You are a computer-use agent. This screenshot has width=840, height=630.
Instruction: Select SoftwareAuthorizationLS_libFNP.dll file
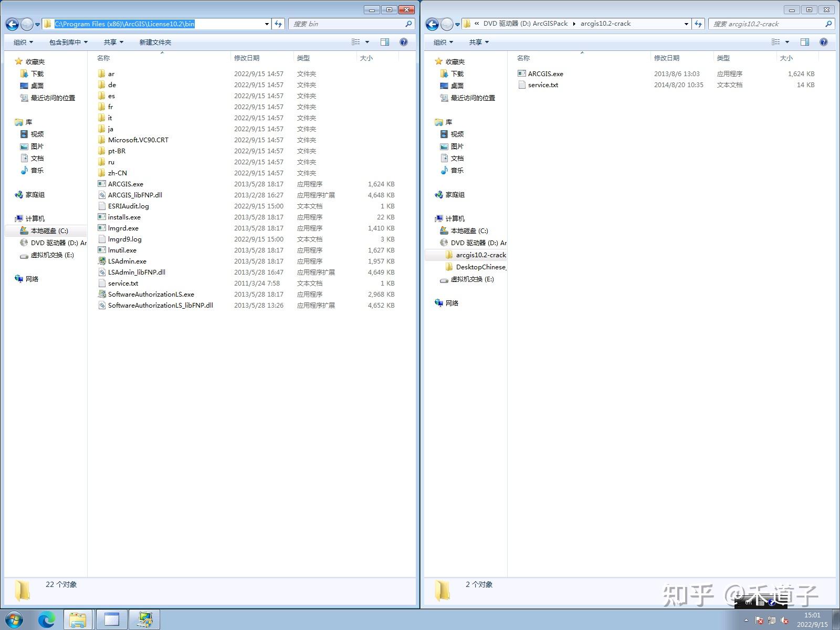pyautogui.click(x=161, y=306)
